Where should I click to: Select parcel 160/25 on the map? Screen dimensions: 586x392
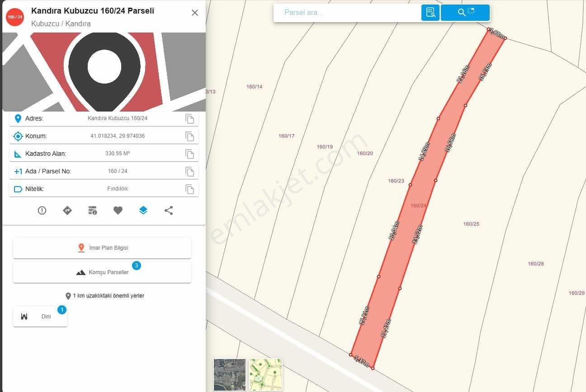pos(471,224)
